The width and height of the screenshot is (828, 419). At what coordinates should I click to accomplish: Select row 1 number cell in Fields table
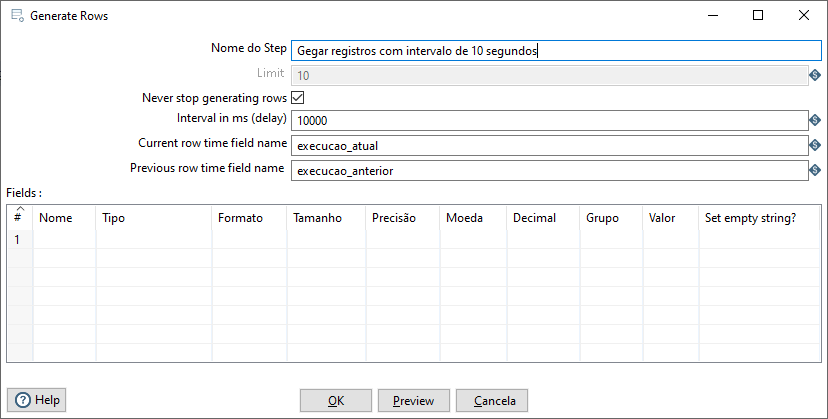pyautogui.click(x=20, y=239)
